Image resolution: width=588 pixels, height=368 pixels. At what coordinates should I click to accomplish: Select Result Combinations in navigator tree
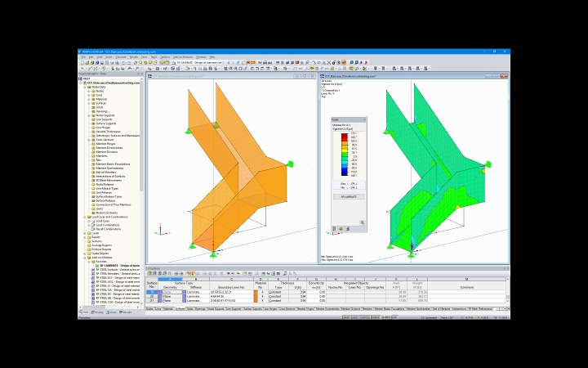[x=109, y=229]
